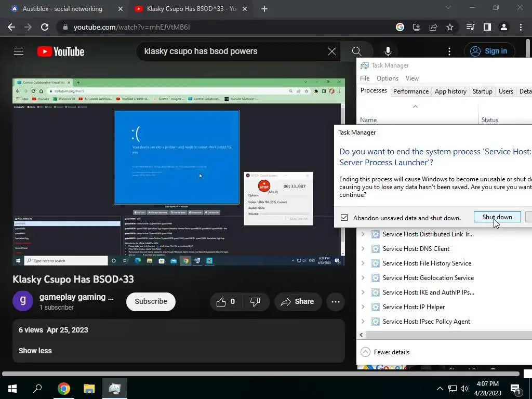
Task: Click the browser page horizontal scrollbar
Action: 261,374
